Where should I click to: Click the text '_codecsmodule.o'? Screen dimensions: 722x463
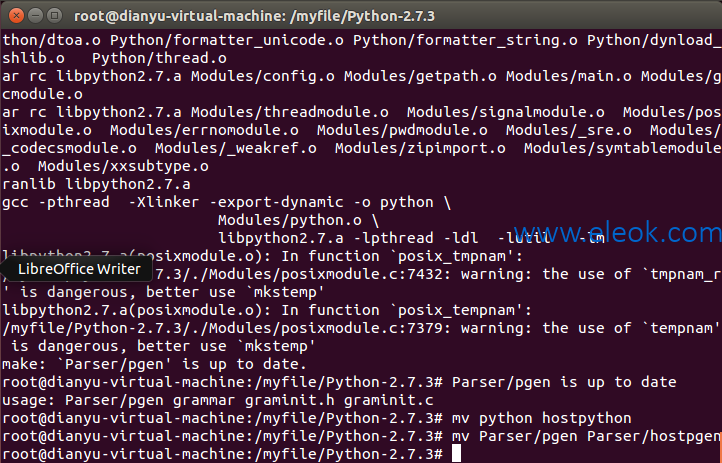tap(70, 148)
